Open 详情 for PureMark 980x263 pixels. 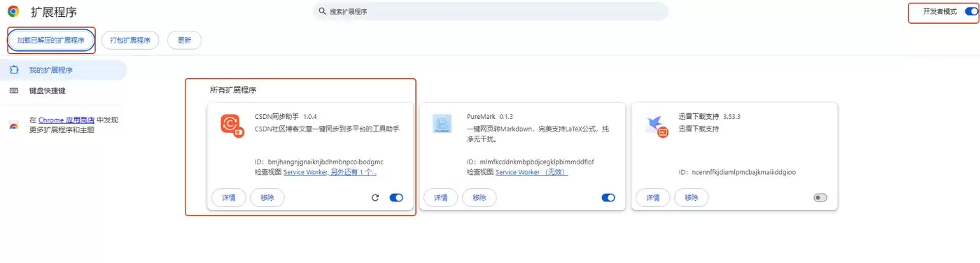tap(441, 198)
